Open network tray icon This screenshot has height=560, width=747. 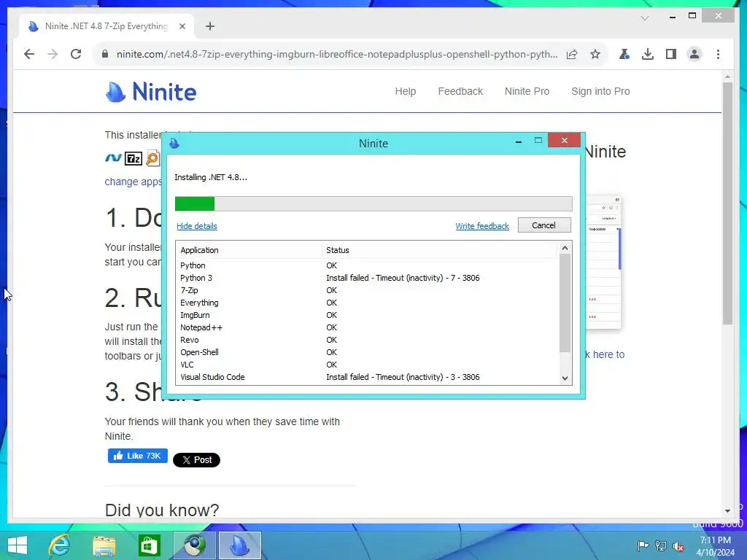click(661, 545)
